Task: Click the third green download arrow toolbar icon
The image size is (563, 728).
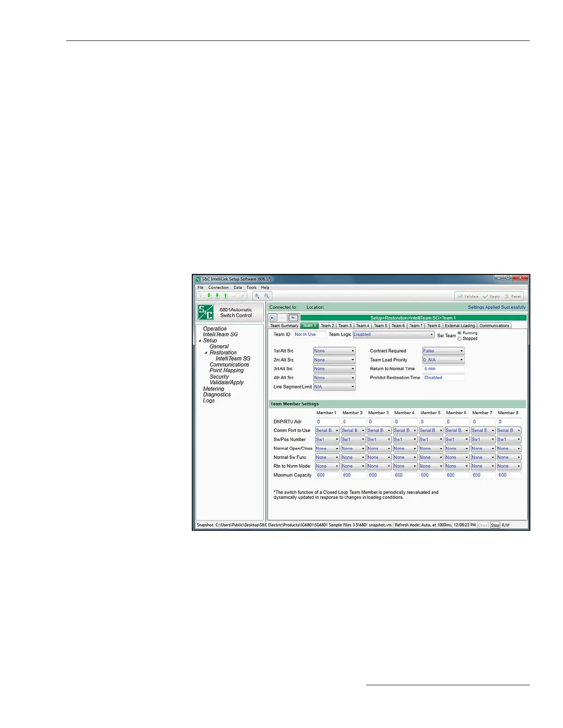Action: coord(217,296)
